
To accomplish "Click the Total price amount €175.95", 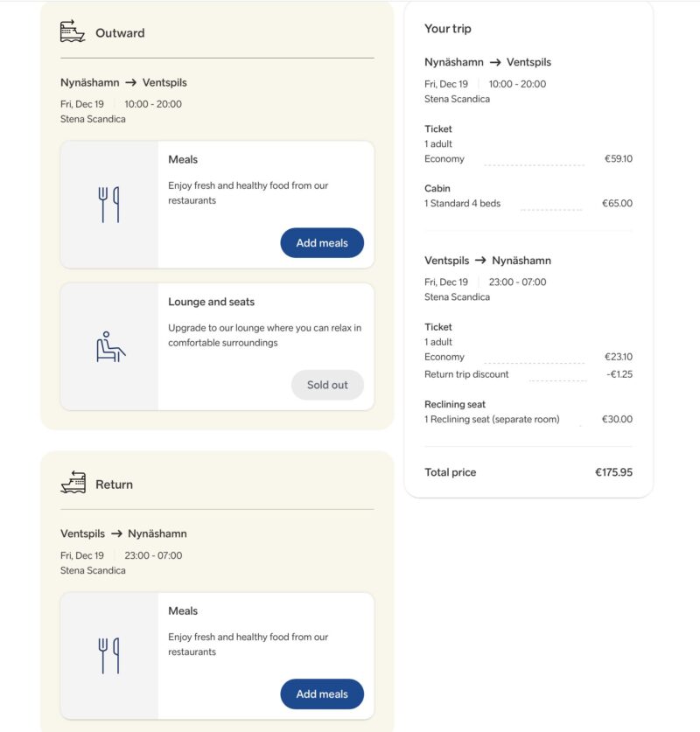I will (x=613, y=472).
